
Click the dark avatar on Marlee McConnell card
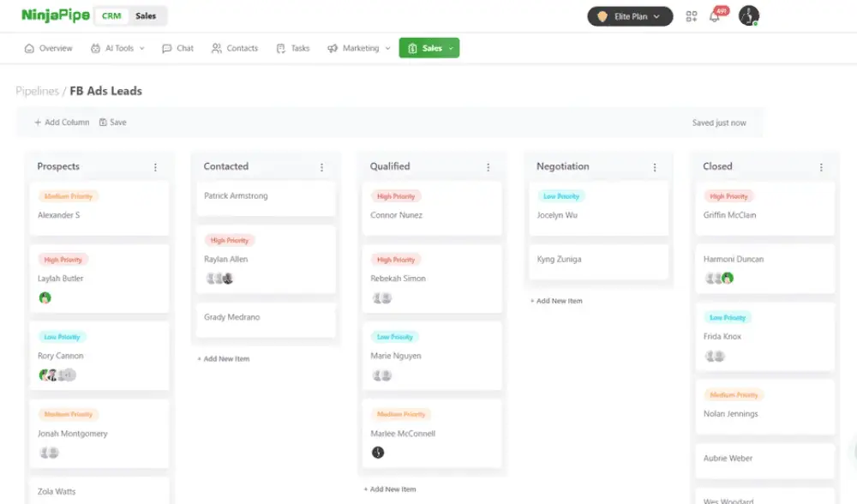(378, 453)
